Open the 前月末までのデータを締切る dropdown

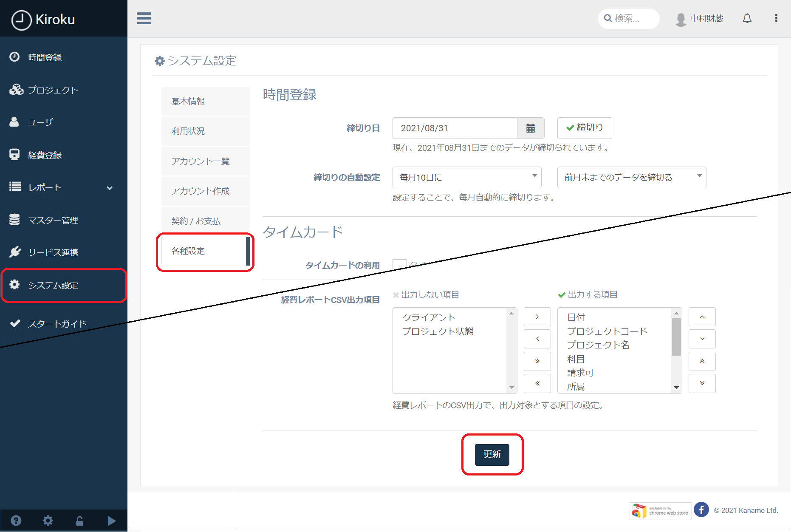[631, 177]
